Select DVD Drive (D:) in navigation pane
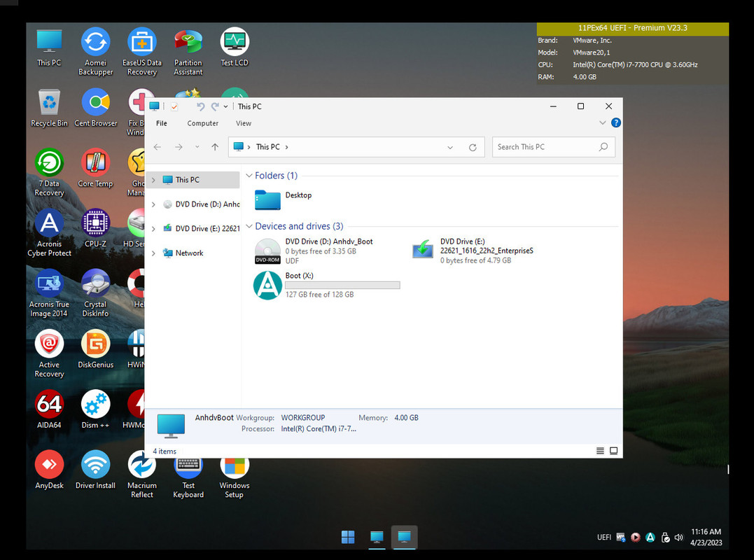 coord(201,204)
